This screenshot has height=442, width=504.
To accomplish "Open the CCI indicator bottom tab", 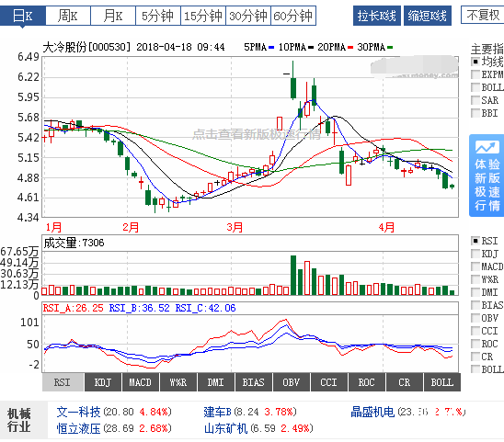I will 329,382.
